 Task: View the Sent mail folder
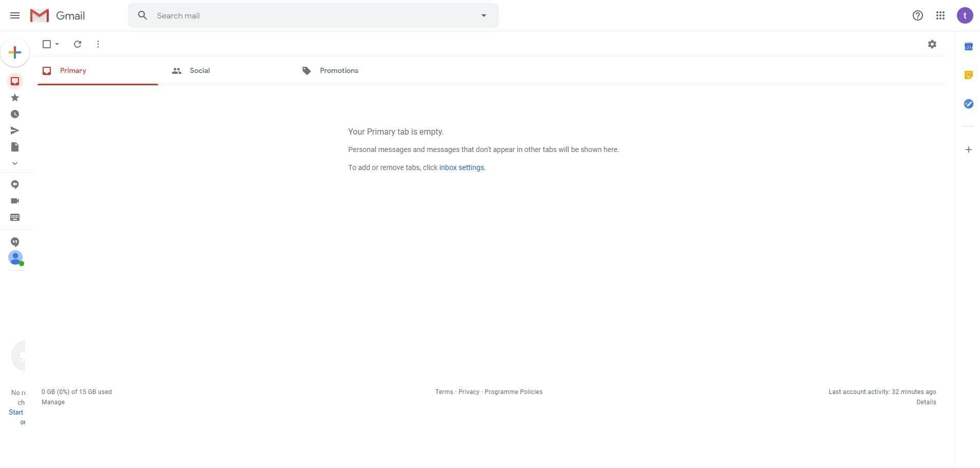click(x=15, y=130)
